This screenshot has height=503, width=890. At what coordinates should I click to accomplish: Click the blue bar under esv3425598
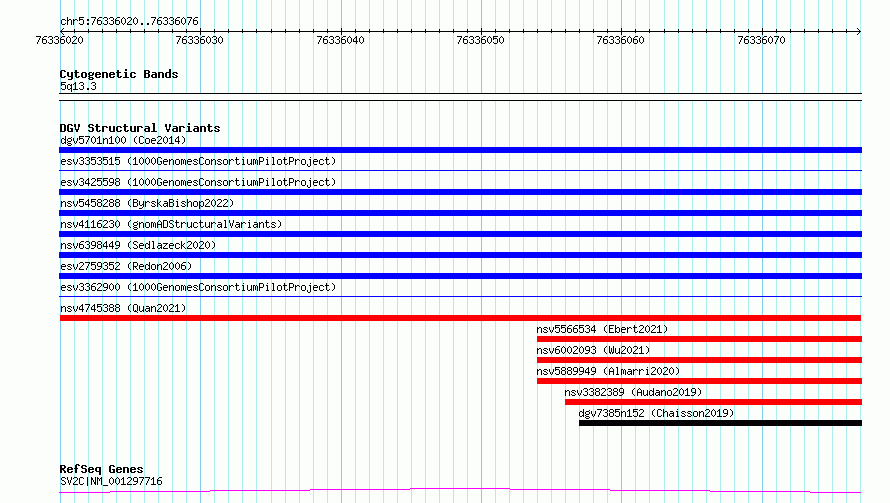tap(460, 192)
